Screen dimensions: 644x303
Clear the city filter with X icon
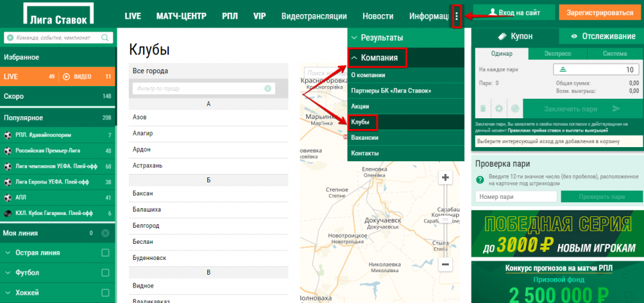268,88
